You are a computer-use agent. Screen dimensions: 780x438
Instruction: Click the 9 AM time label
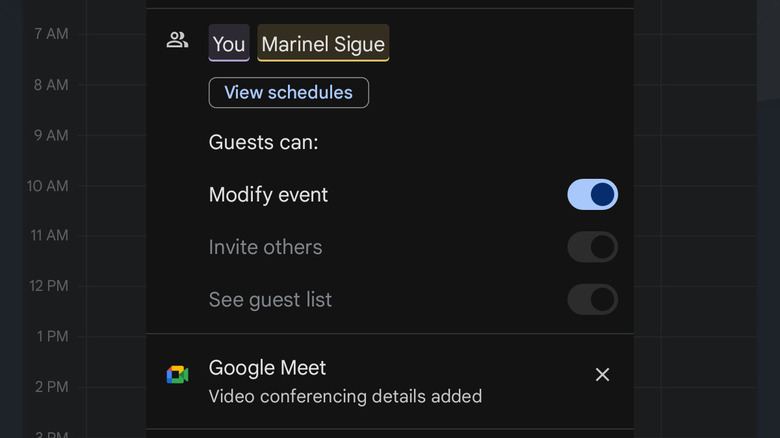click(x=50, y=135)
